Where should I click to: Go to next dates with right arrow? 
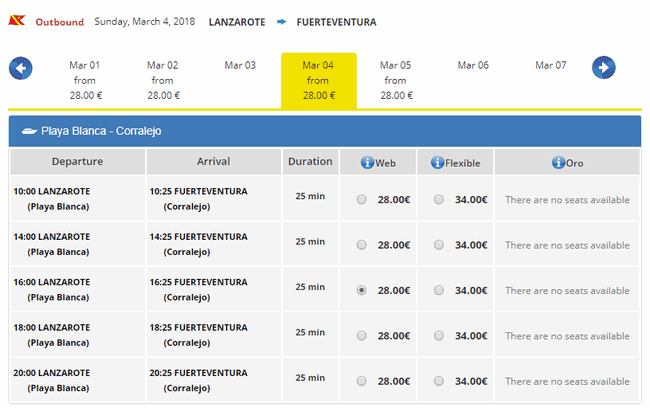pos(604,68)
